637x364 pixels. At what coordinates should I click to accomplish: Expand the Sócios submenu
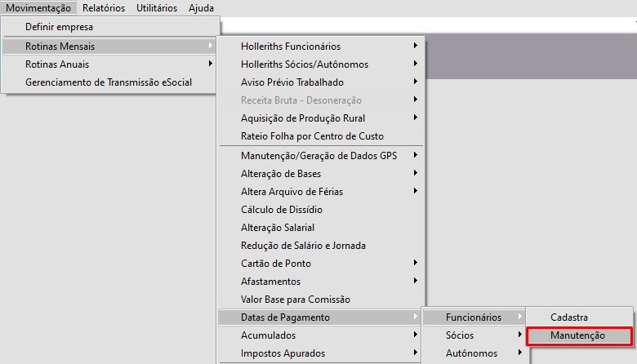[460, 335]
